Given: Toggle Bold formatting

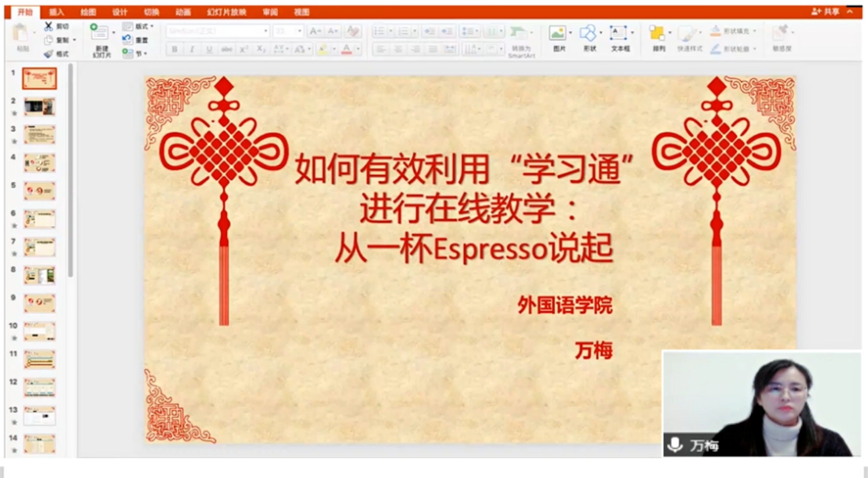Looking at the screenshot, I should pyautogui.click(x=175, y=49).
